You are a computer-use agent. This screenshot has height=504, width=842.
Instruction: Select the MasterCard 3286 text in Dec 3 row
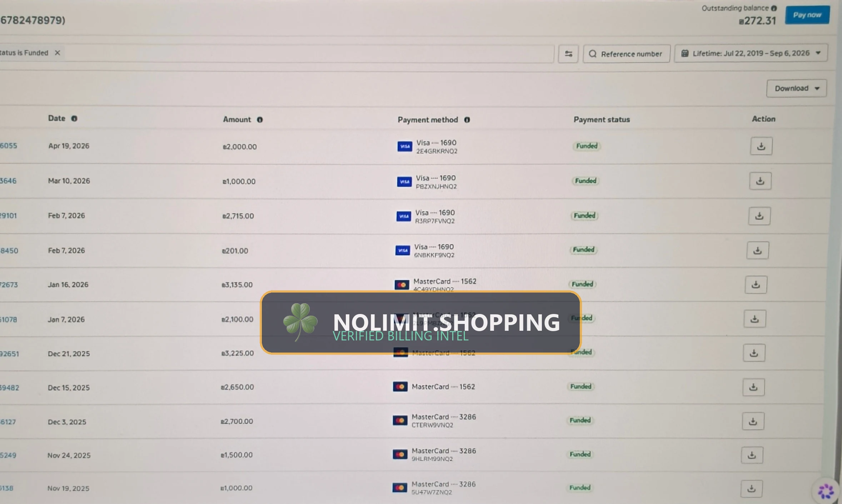pos(444,417)
